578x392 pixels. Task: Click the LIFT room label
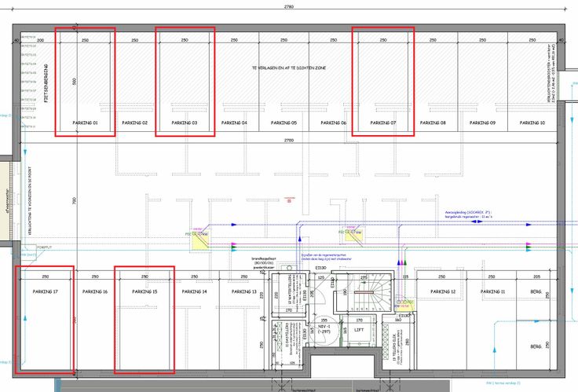click(359, 331)
